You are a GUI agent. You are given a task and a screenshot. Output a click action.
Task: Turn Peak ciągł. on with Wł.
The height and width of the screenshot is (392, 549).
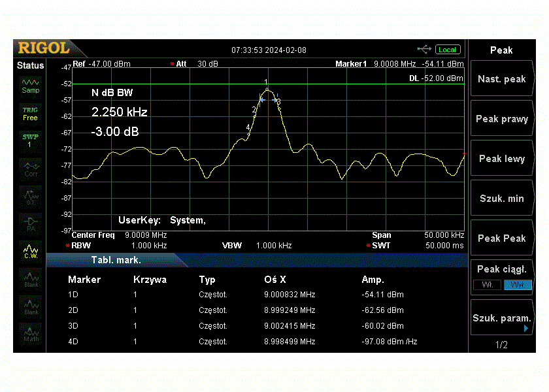coord(487,285)
